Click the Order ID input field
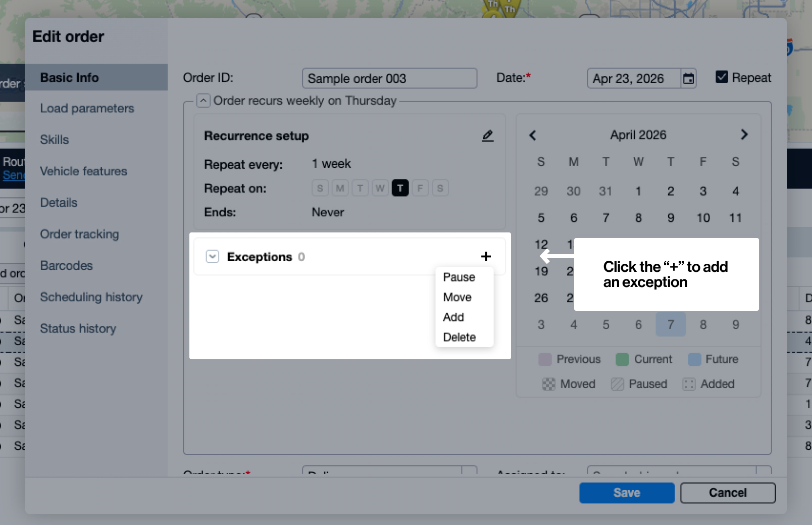The width and height of the screenshot is (812, 525). [x=389, y=78]
